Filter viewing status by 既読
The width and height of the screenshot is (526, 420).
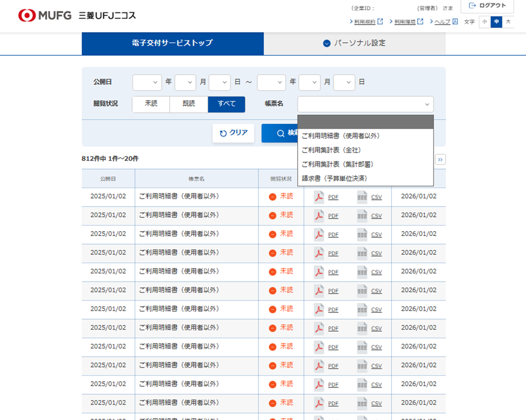pyautogui.click(x=189, y=104)
